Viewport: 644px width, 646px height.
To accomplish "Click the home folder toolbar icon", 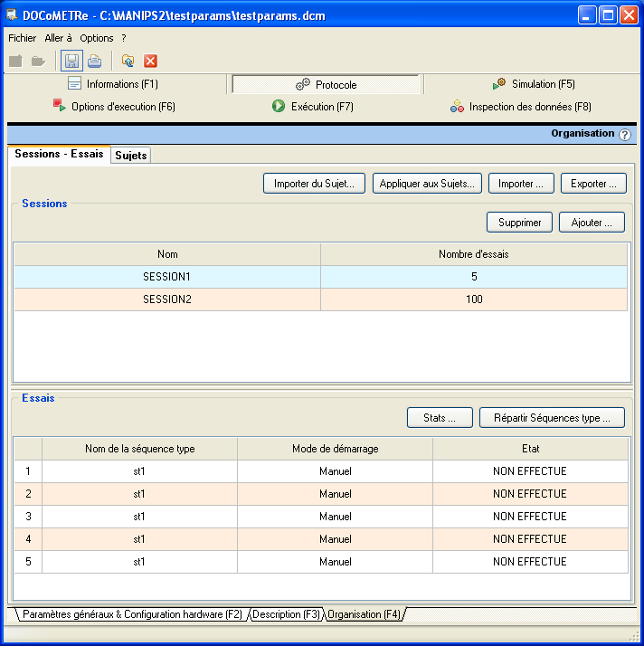I will [128, 61].
